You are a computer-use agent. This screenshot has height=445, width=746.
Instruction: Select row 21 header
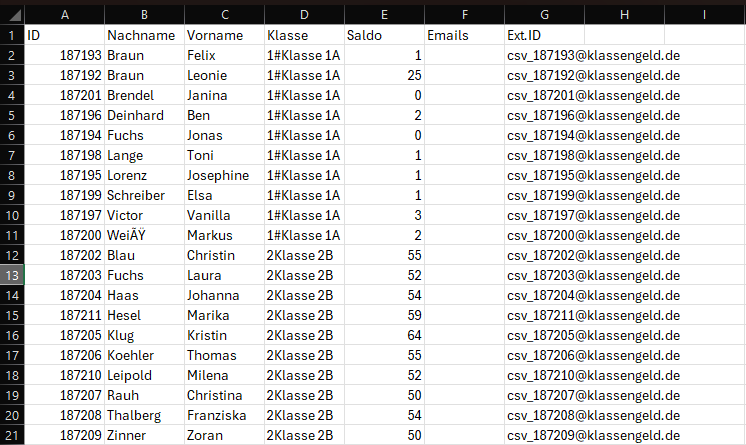pos(12,435)
